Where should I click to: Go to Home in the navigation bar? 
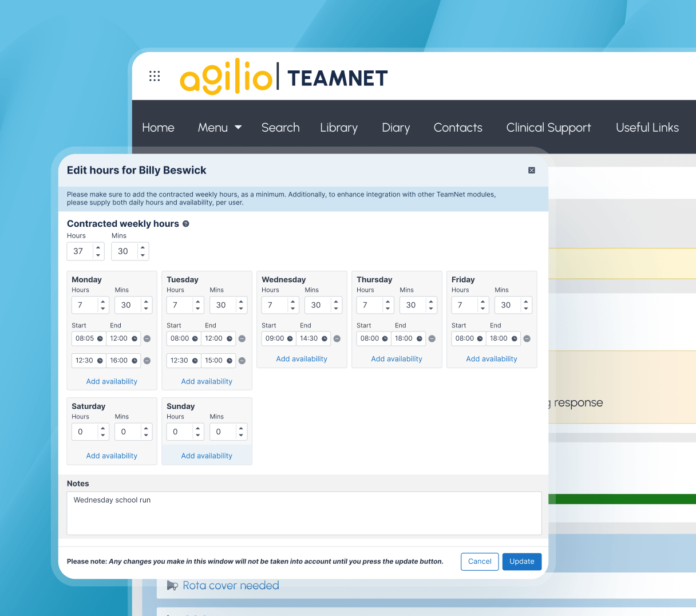point(158,128)
